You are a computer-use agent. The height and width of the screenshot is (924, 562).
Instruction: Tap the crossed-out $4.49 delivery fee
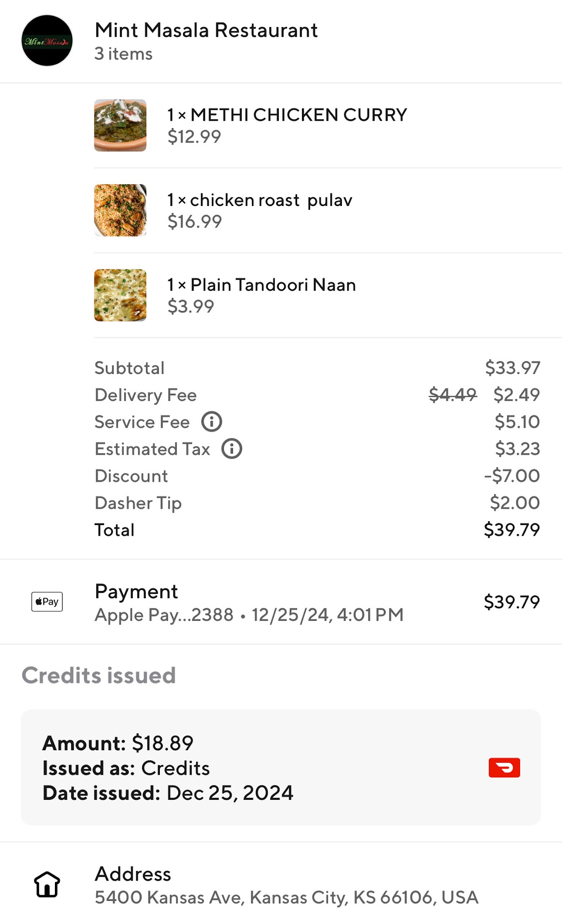(453, 395)
